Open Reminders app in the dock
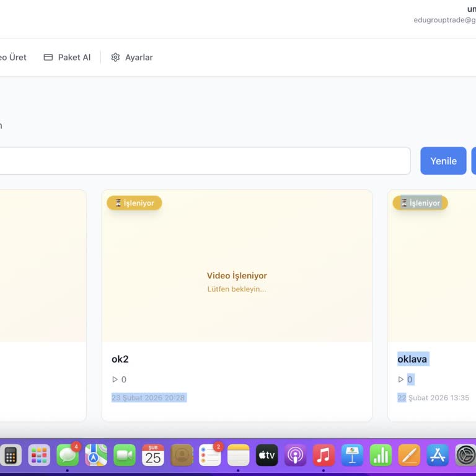Screen dimensions: 476x476 pos(209,455)
